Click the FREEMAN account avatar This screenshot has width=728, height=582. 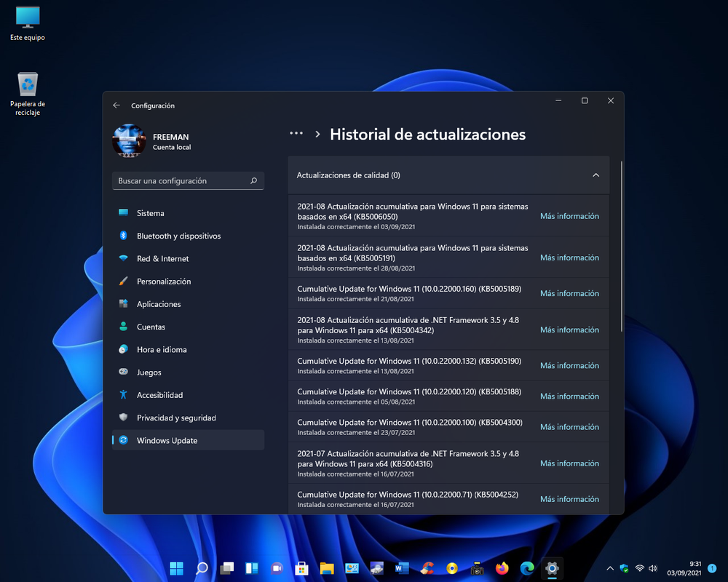[x=129, y=140]
